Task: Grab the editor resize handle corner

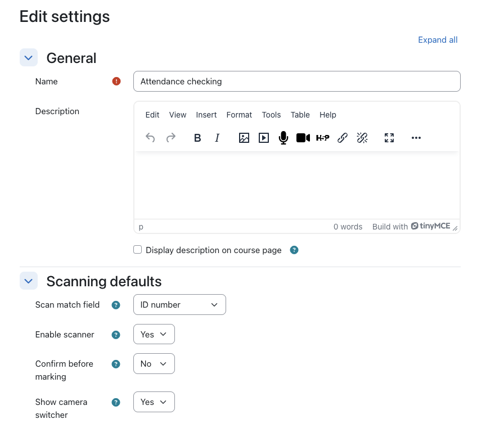Action: [x=455, y=228]
